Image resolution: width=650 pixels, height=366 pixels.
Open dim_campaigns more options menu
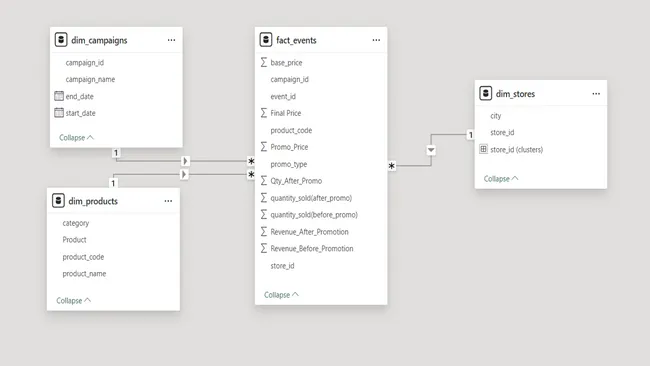(x=171, y=40)
